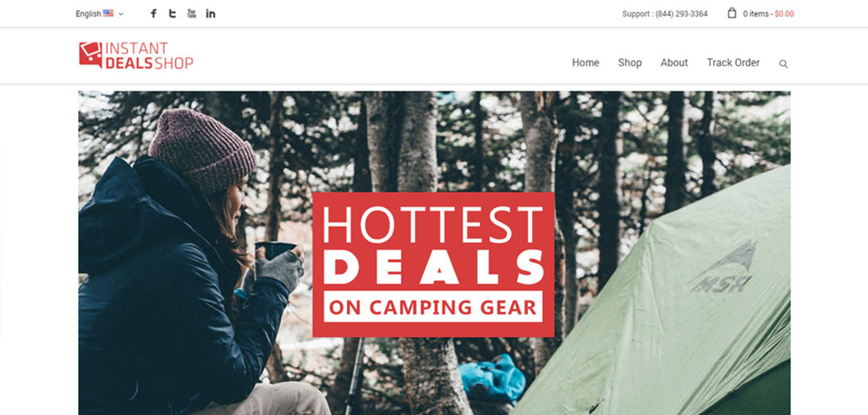View the cart via 0 items link

pos(756,14)
